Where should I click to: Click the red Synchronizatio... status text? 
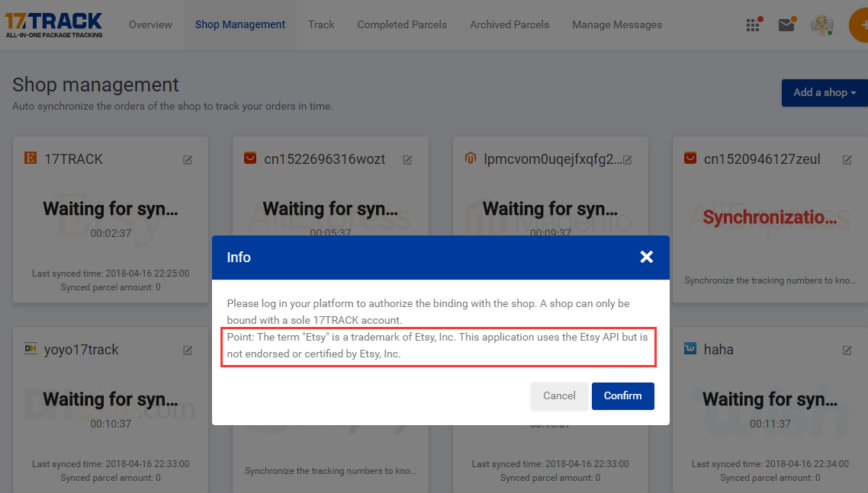[770, 217]
